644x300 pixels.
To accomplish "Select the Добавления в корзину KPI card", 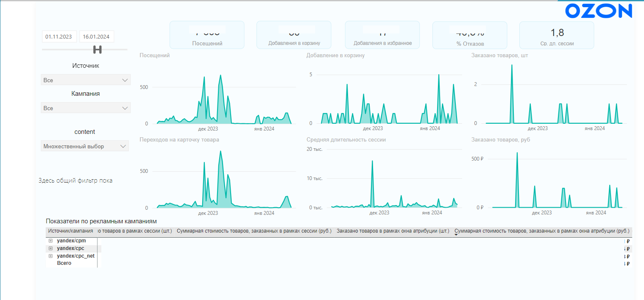I will 294,35.
